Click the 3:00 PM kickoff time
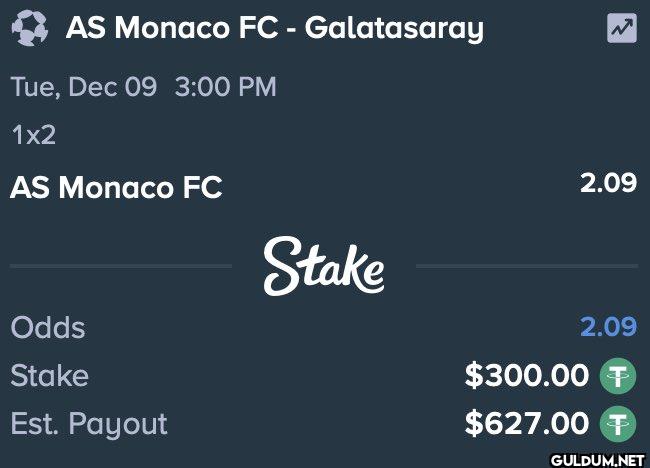The width and height of the screenshot is (650, 468). click(x=226, y=87)
